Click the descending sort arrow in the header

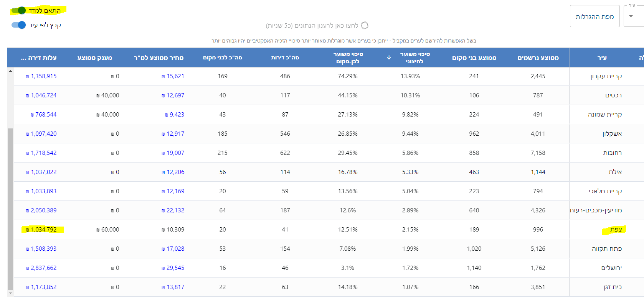pyautogui.click(x=389, y=58)
